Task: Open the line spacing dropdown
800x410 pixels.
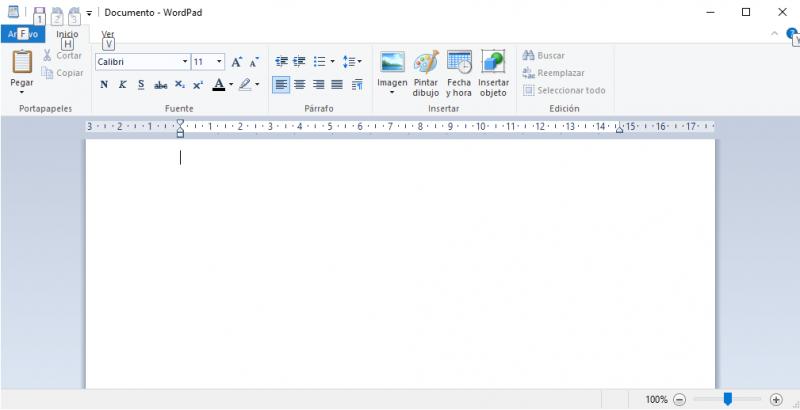Action: [352, 62]
